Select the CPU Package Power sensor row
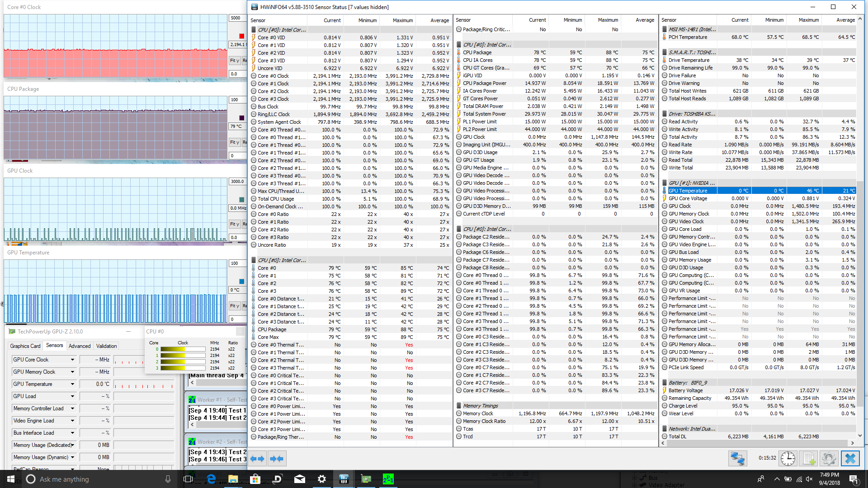The image size is (868, 488). pyautogui.click(x=556, y=83)
